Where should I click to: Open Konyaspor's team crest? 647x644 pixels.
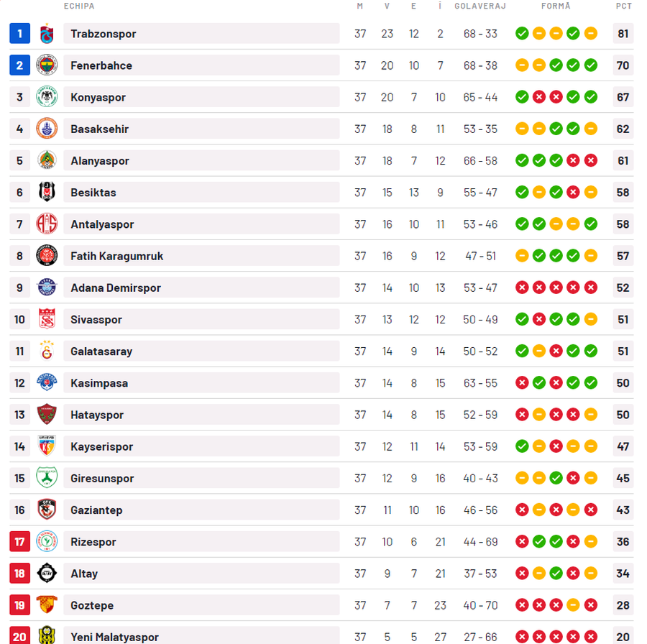(47, 97)
